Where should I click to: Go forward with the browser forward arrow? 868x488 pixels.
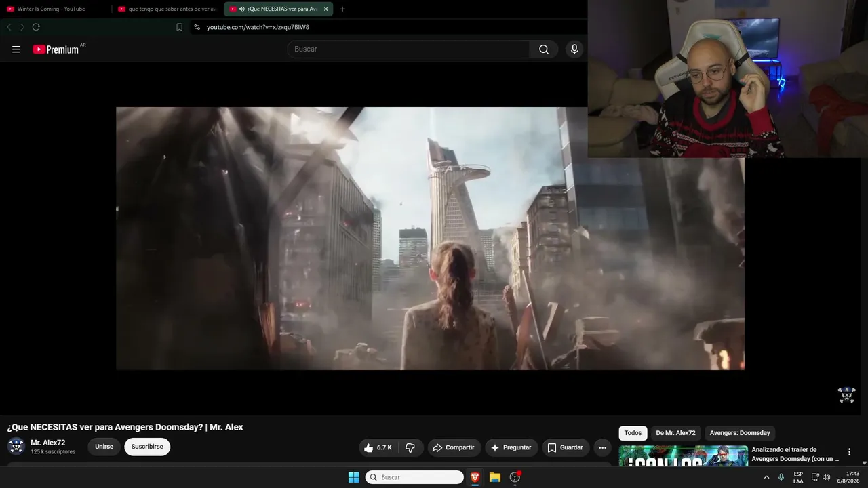pyautogui.click(x=22, y=27)
